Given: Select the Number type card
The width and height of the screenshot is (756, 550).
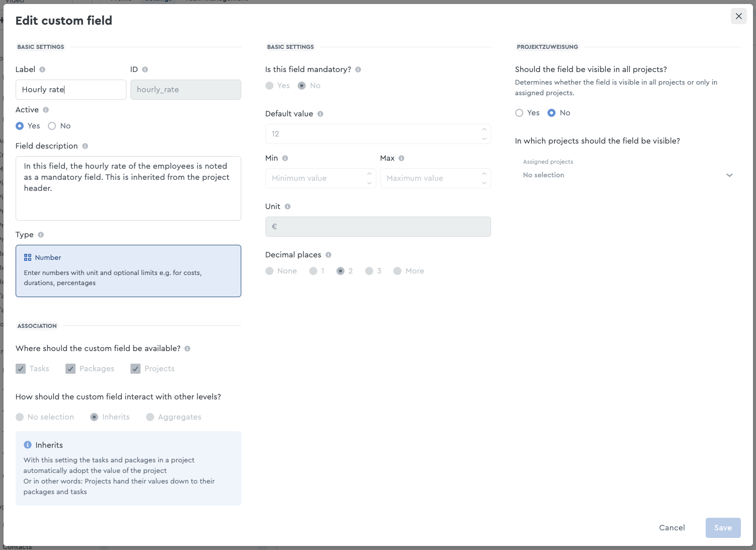Looking at the screenshot, I should pos(128,271).
